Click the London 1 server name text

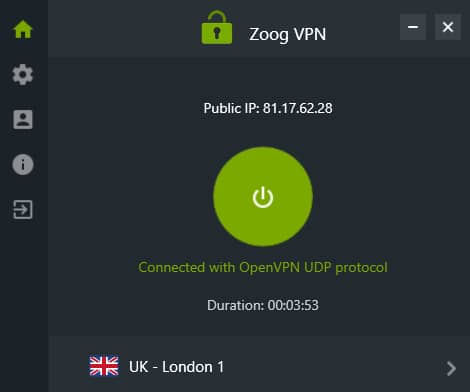pyautogui.click(x=193, y=367)
